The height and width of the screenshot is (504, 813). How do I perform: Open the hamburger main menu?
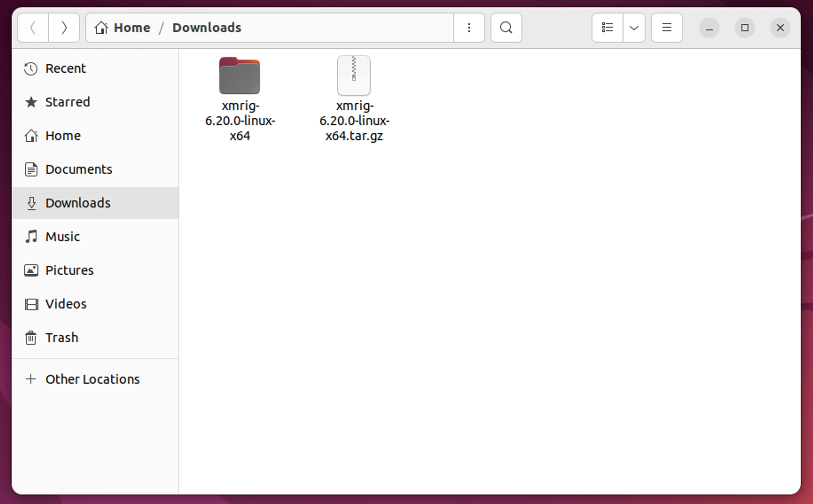pyautogui.click(x=666, y=28)
